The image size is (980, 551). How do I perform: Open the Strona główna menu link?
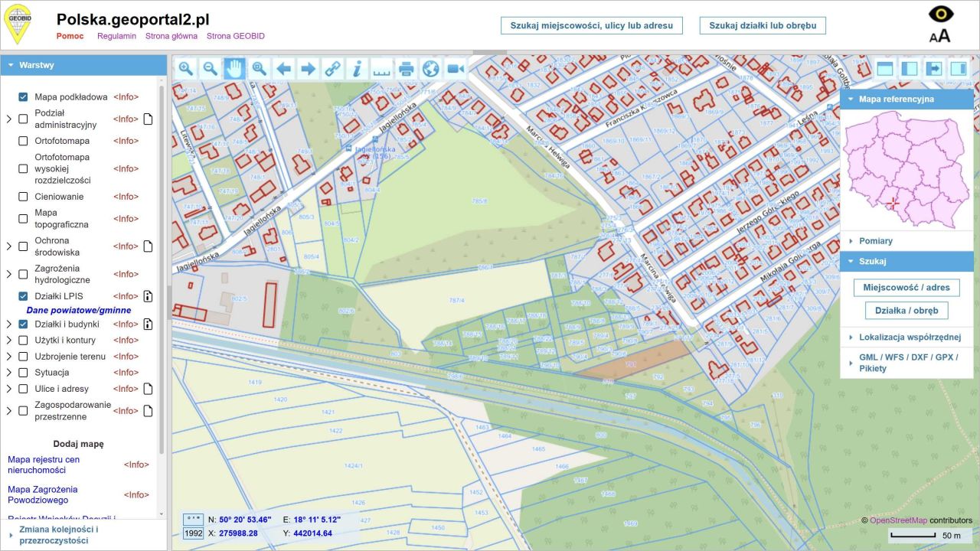point(171,36)
